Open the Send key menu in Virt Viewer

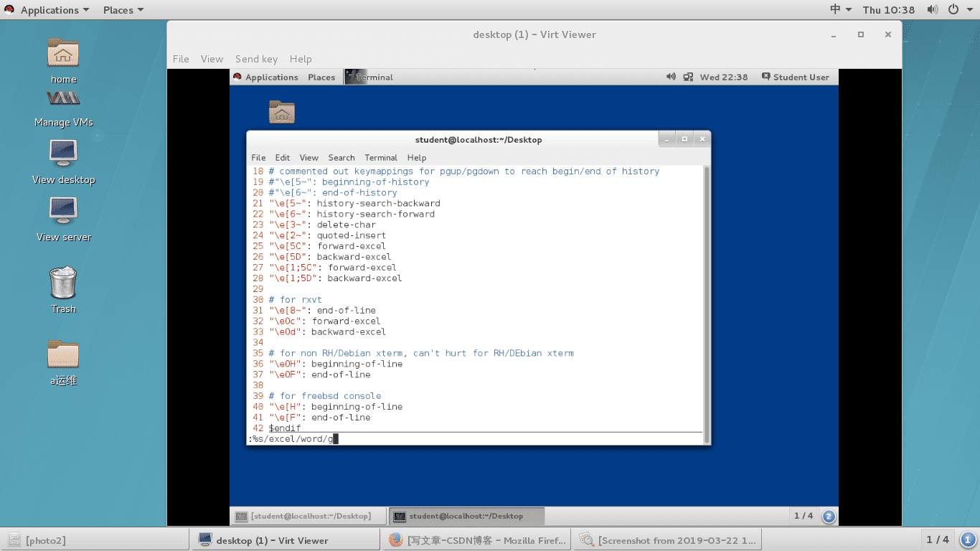[x=256, y=59]
